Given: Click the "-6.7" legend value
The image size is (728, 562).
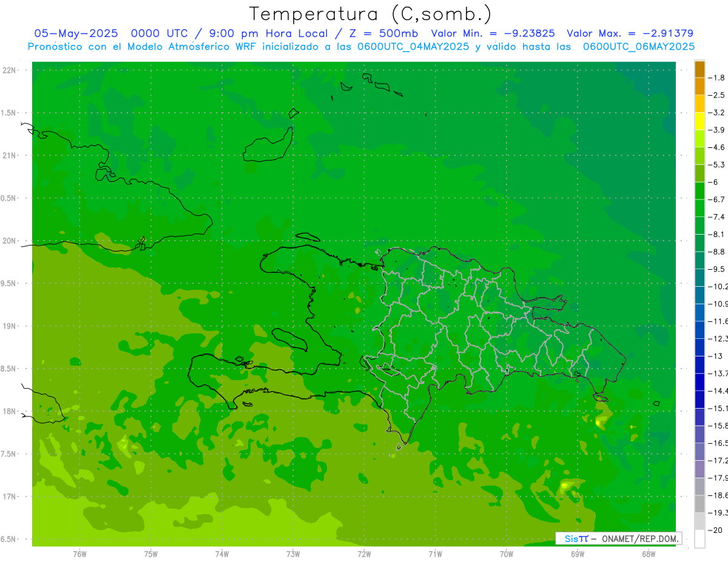Looking at the screenshot, I should 717,199.
